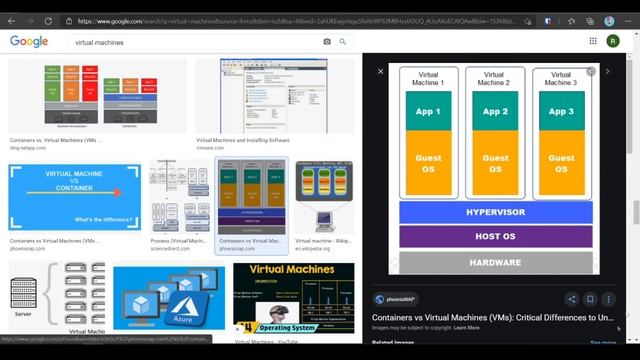Viewport: 640px width, 360px height.
Task: Open the selected phoenixnap hypervisor thumbnail
Action: click(x=251, y=197)
